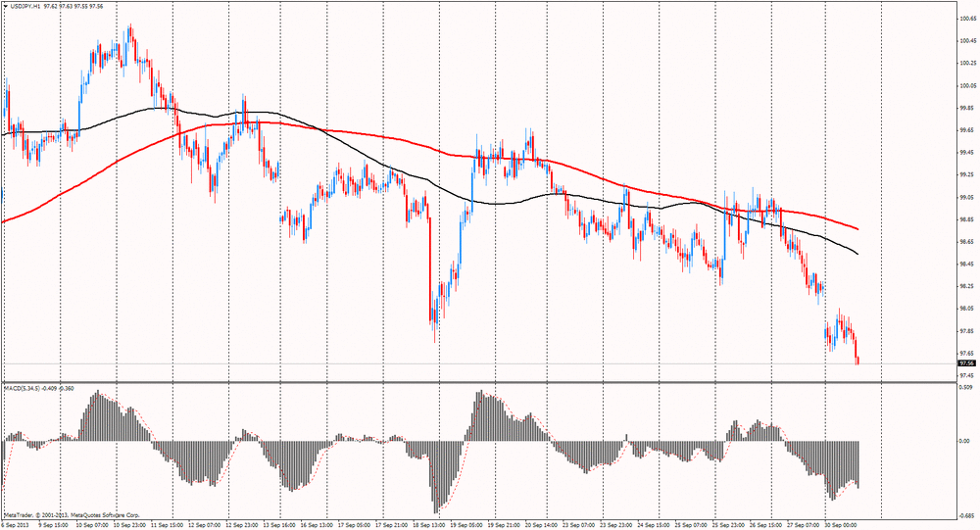
Task: Click the 100.65 price scale label
Action: coord(967,19)
